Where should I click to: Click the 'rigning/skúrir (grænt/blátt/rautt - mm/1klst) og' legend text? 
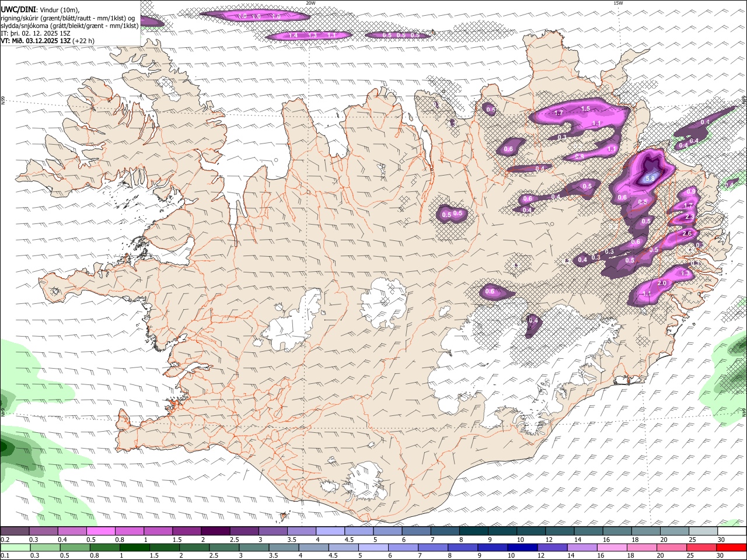click(68, 18)
